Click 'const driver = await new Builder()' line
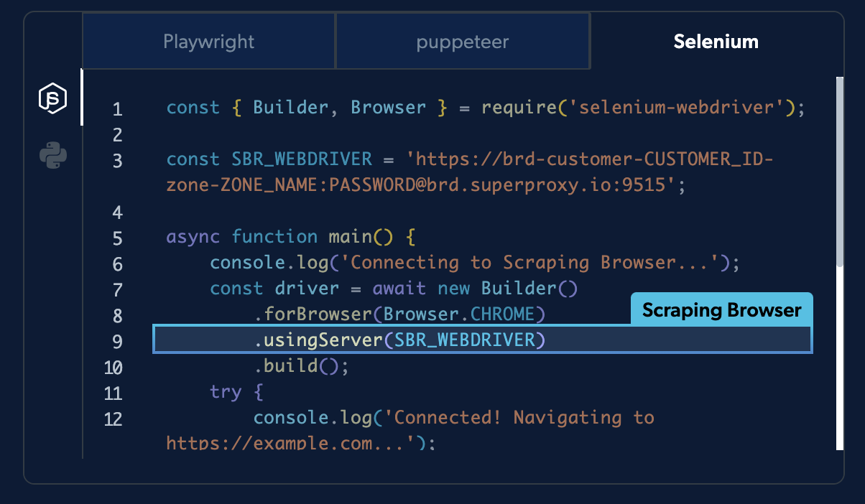This screenshot has height=504, width=865. (394, 289)
